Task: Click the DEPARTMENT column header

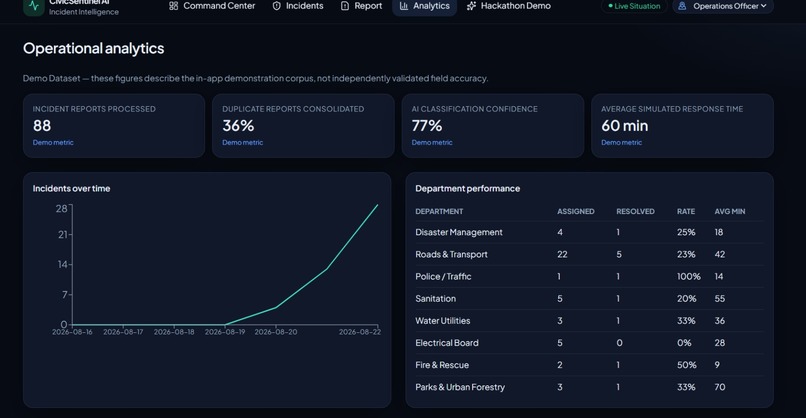Action: [439, 211]
